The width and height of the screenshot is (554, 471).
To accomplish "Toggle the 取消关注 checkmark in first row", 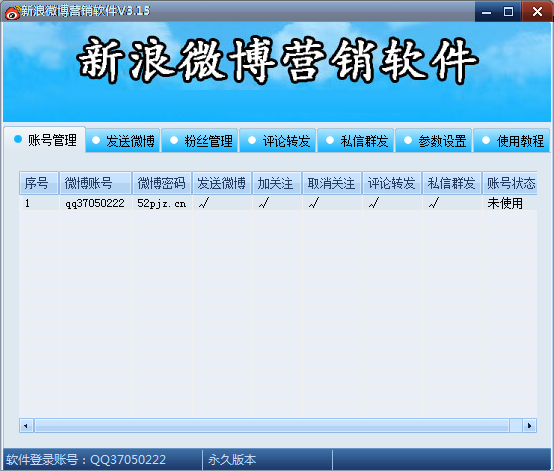I will [x=314, y=203].
